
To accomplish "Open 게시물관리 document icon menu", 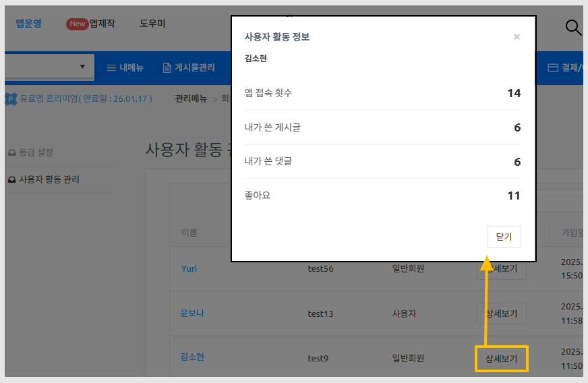I will coord(167,67).
